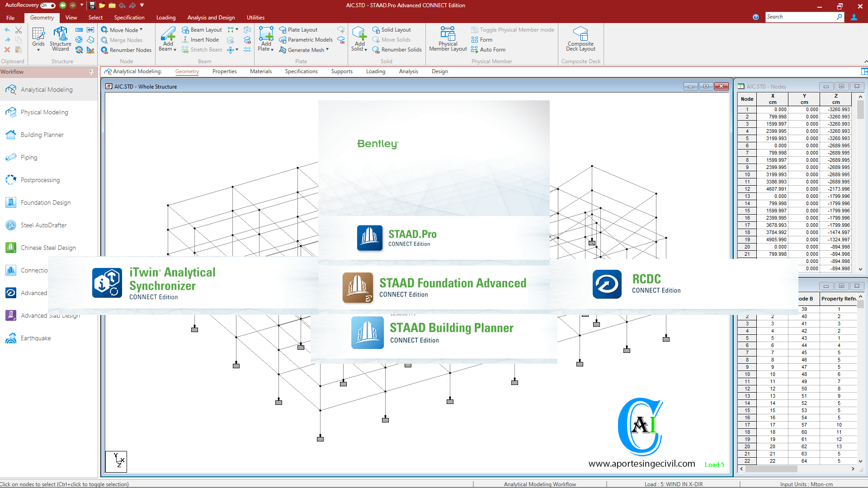Open the Add Solid dropdown arrow
The width and height of the screenshot is (868, 488).
[x=365, y=49]
